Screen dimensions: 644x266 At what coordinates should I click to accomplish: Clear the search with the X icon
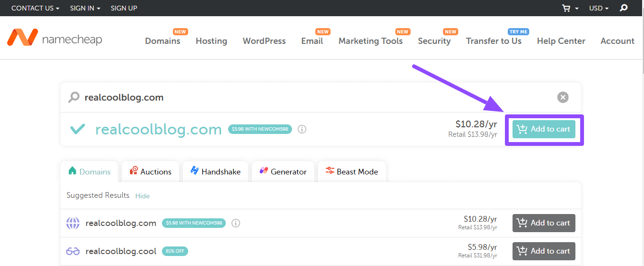tap(563, 97)
